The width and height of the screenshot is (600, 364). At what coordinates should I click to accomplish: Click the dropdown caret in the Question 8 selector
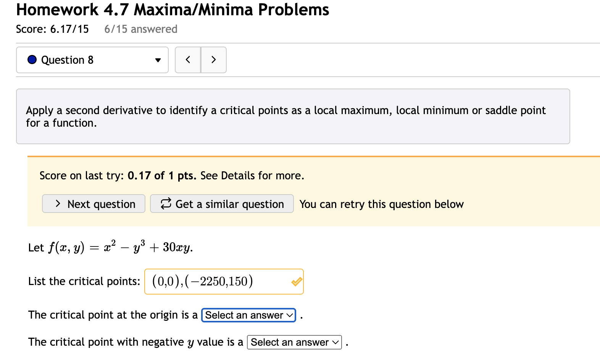point(158,60)
